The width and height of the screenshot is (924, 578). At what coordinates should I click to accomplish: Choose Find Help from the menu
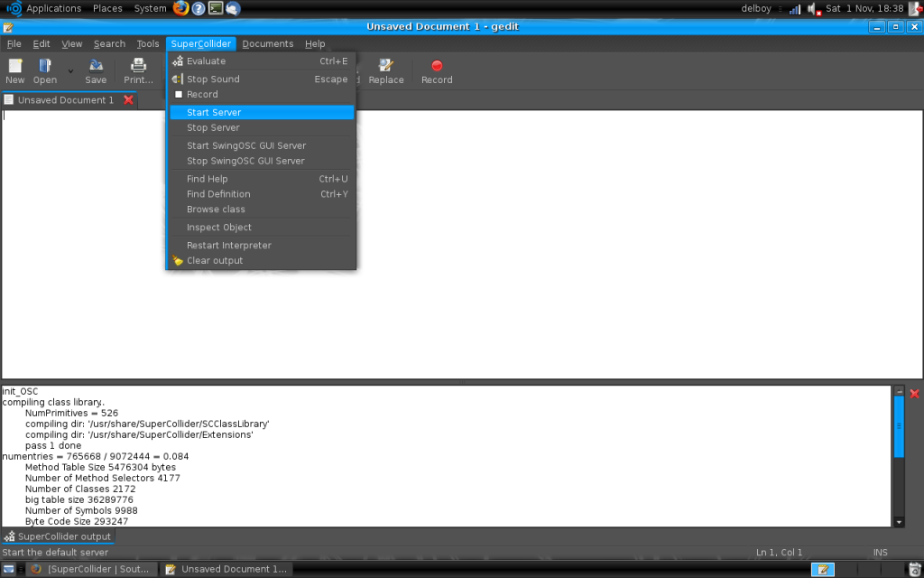pos(263,179)
